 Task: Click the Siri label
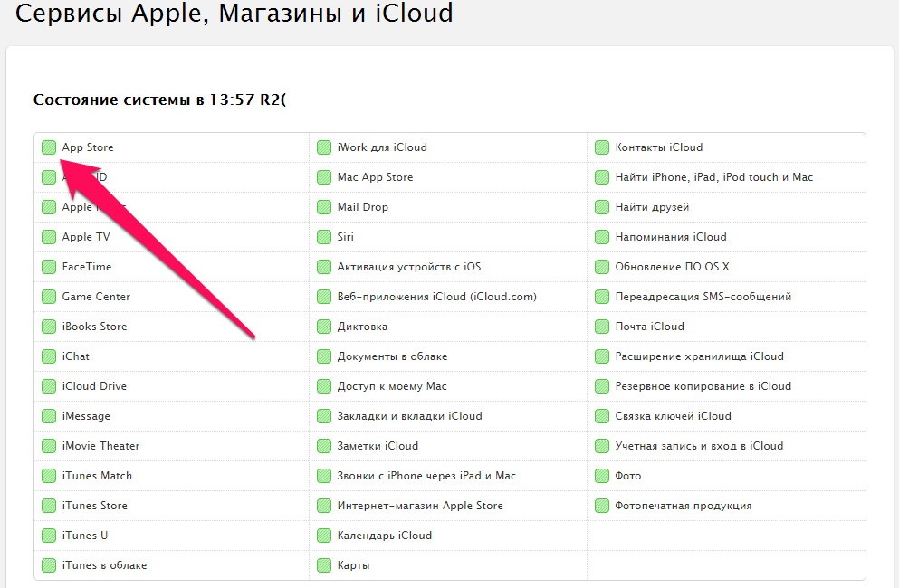click(x=345, y=237)
